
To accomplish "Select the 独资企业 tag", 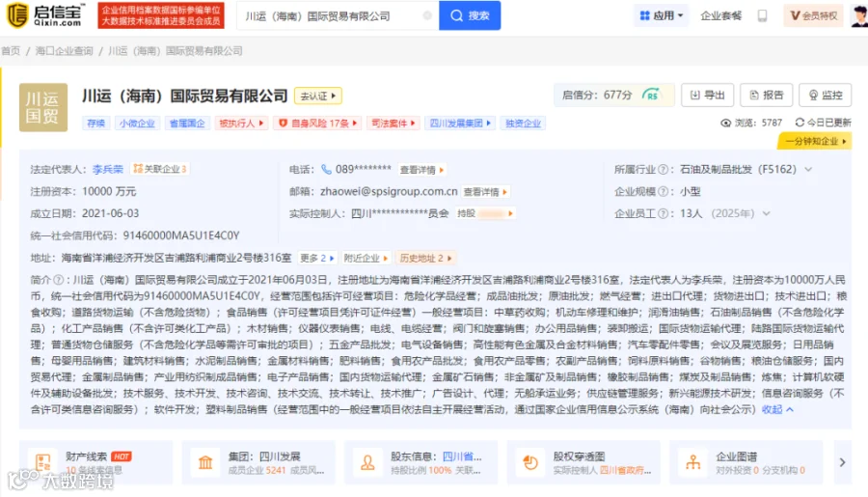I will tap(523, 123).
